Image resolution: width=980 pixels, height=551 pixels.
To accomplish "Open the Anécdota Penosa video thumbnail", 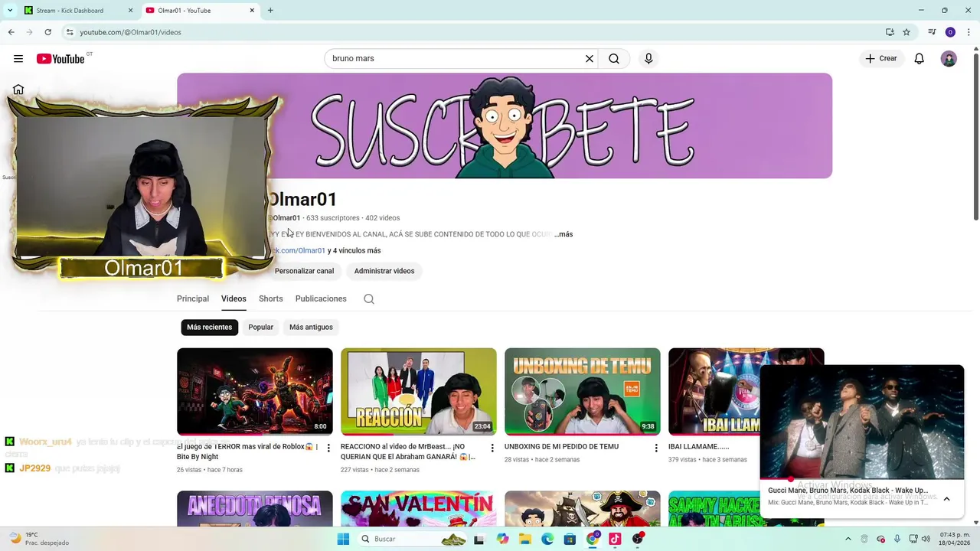I will pyautogui.click(x=255, y=509).
